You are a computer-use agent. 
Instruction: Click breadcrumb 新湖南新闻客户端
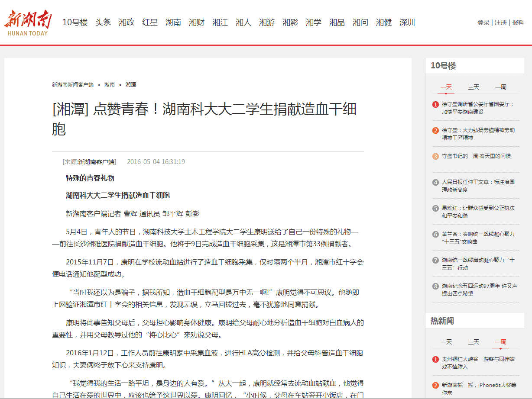coord(73,85)
